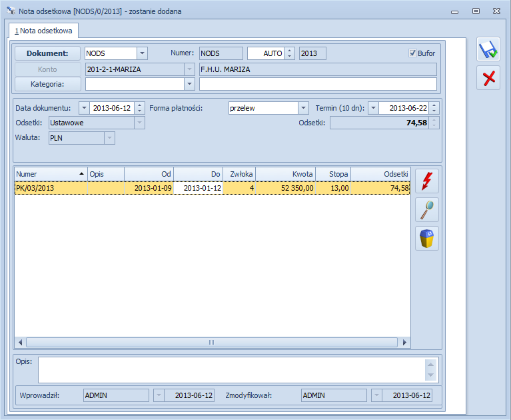Click the AUTO number field

click(x=266, y=53)
